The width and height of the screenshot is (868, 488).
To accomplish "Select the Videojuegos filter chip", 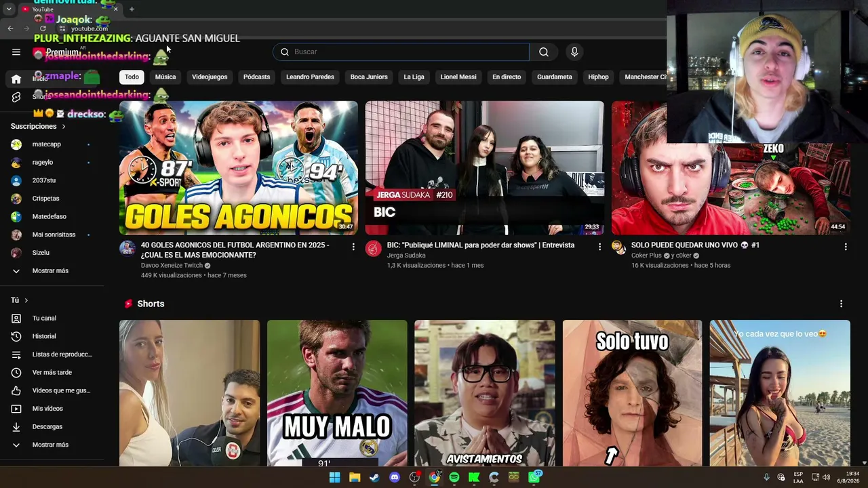I will tap(210, 77).
